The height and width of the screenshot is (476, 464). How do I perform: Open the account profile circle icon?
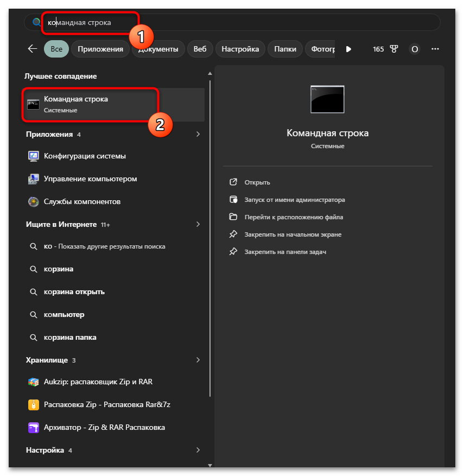415,49
